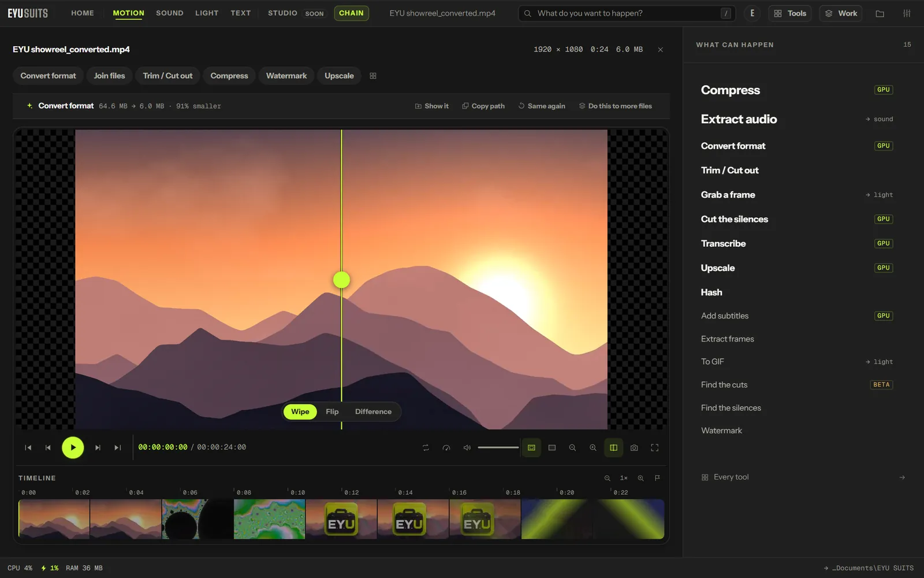Expand the Every tool list
The height and width of the screenshot is (578, 924).
pyautogui.click(x=803, y=477)
